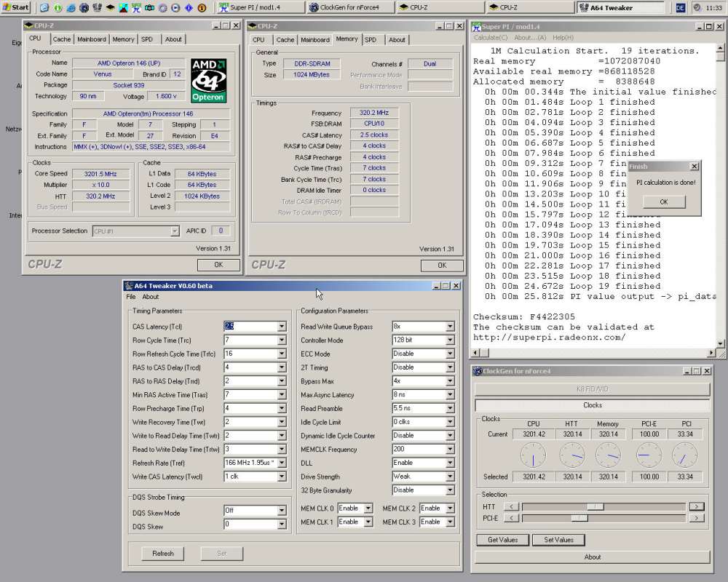Click the grey disc icon in quick launch

(163, 7)
